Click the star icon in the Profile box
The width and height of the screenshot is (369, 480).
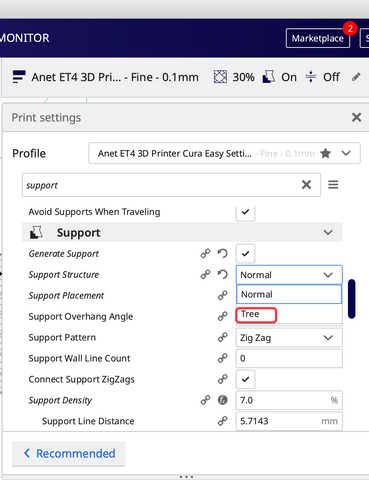click(325, 153)
